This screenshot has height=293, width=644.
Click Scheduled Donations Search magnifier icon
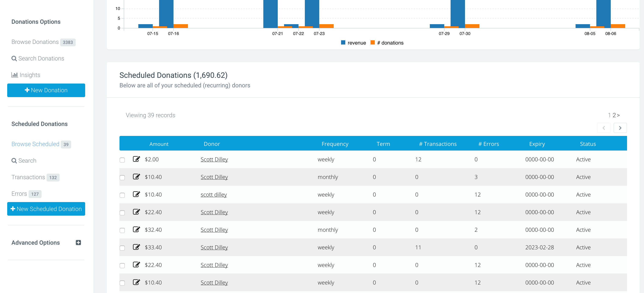coord(14,161)
